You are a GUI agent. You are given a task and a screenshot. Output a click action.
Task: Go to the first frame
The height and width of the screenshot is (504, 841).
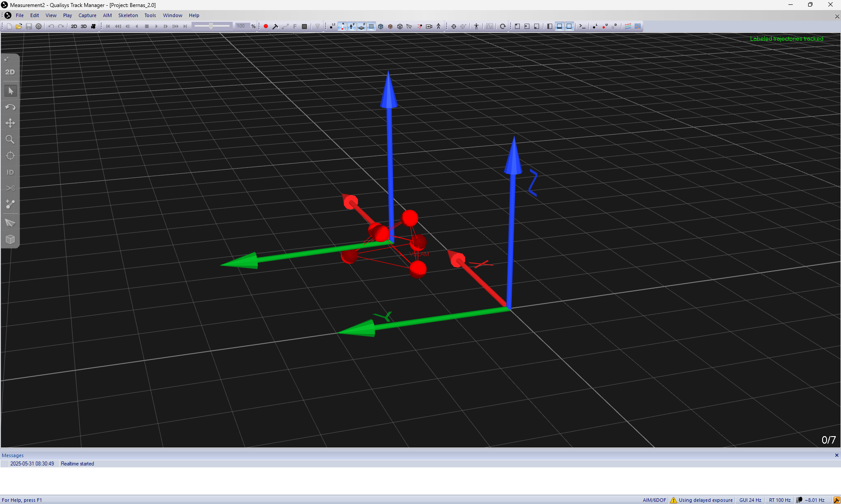pyautogui.click(x=108, y=26)
